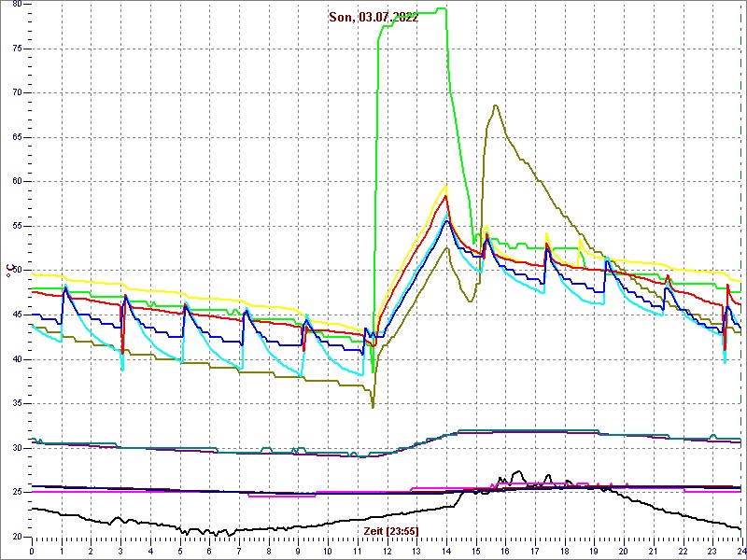Viewport: 747px width, 560px height.
Task: Click hour 17 on the time axis
Action: pyautogui.click(x=534, y=552)
